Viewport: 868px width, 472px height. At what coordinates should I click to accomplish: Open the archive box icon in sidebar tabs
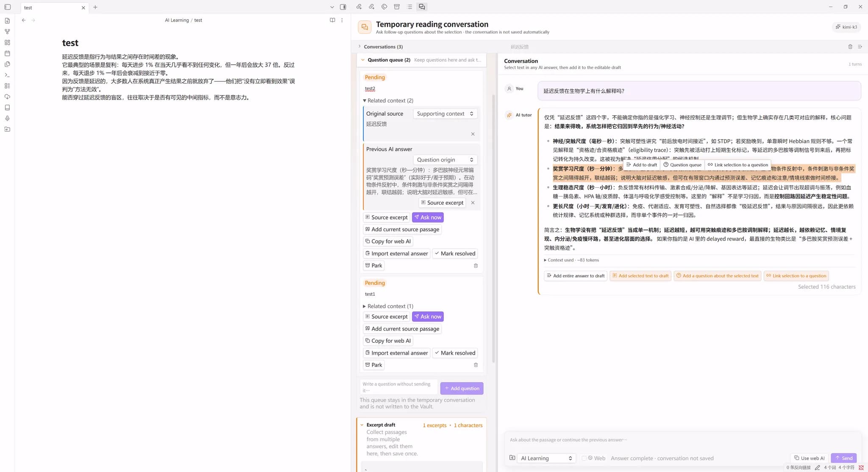pyautogui.click(x=397, y=7)
